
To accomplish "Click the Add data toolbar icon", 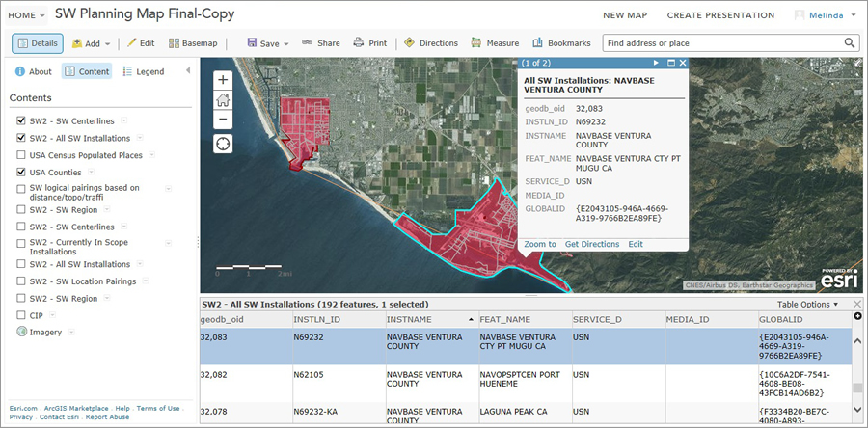I will coord(77,43).
